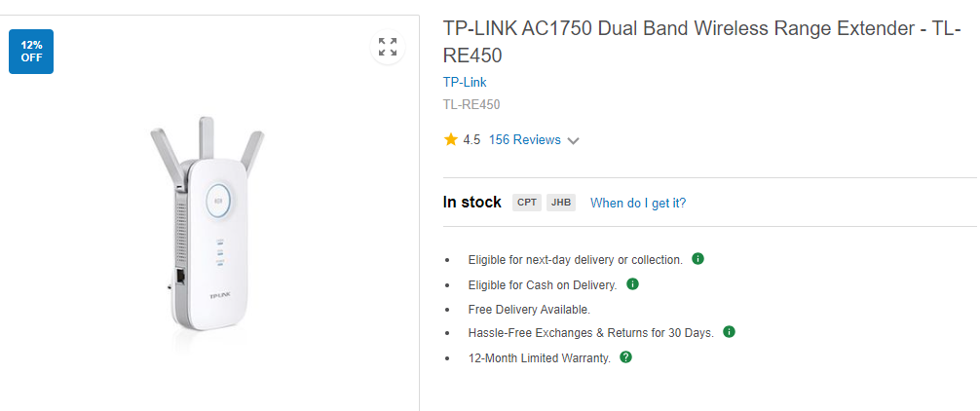Click the next-day delivery info icon
Image resolution: width=980 pixels, height=411 pixels.
pos(698,259)
